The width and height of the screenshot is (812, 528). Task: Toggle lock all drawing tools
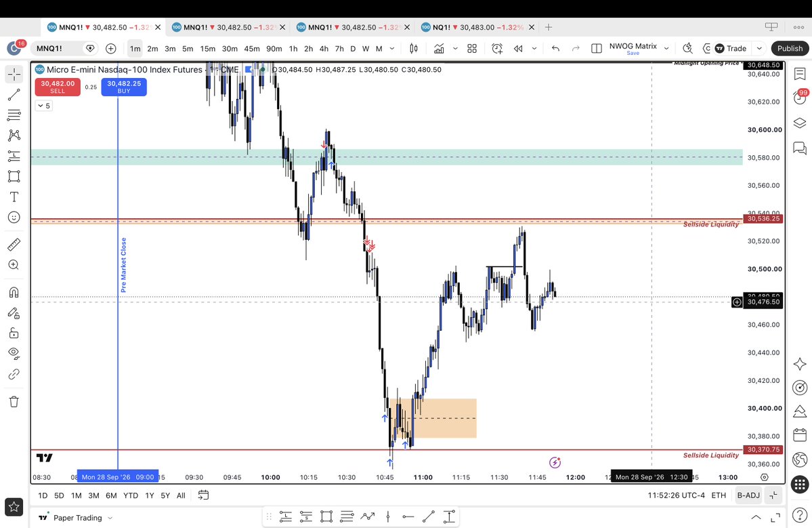pyautogui.click(x=14, y=333)
